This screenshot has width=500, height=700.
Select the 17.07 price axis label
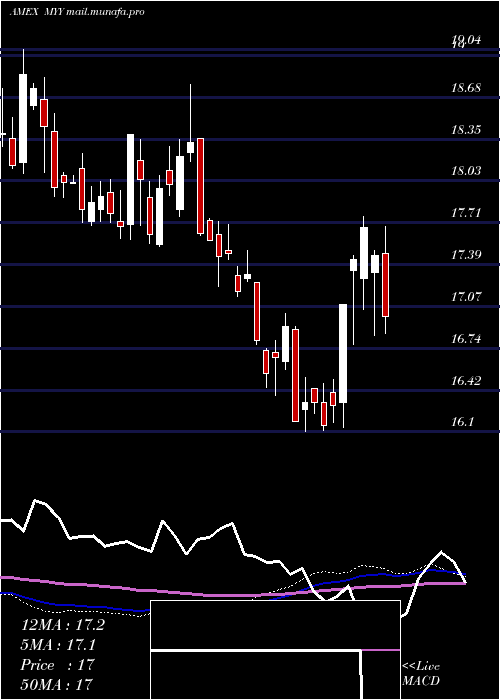click(x=466, y=296)
